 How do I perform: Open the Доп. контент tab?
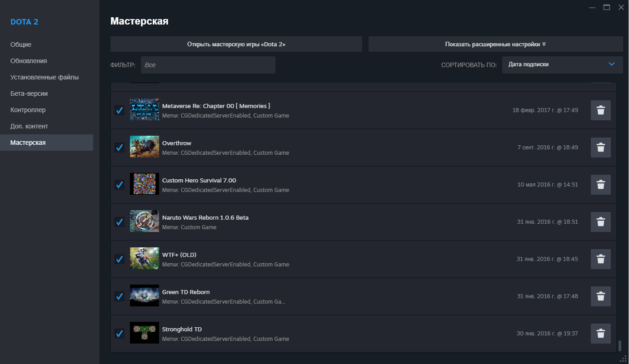[x=46, y=126]
